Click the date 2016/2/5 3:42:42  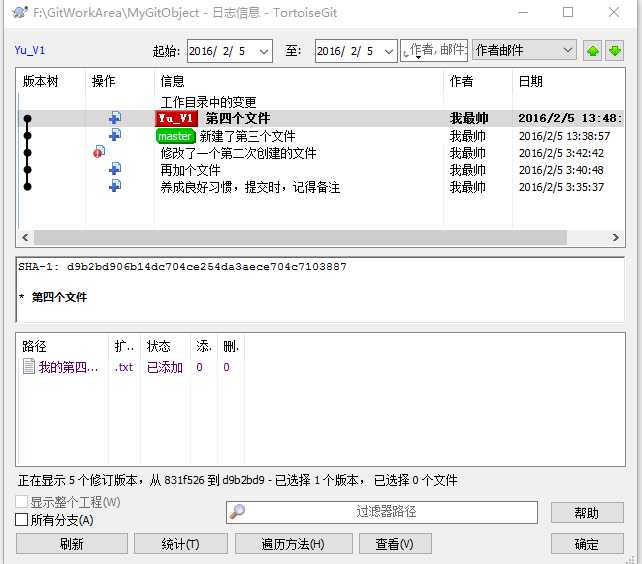click(x=561, y=153)
